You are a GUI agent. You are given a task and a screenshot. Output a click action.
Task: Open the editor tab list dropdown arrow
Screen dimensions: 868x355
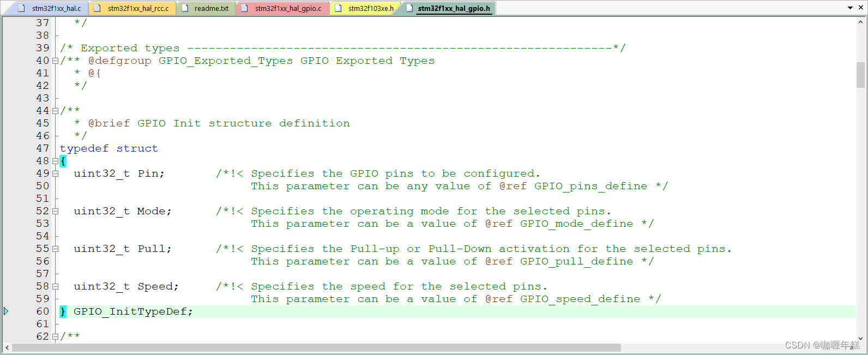850,8
